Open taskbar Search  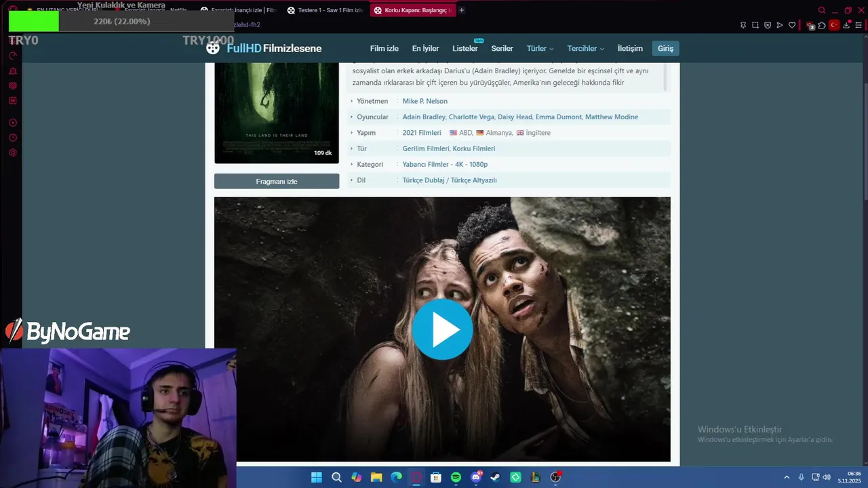pos(336,477)
